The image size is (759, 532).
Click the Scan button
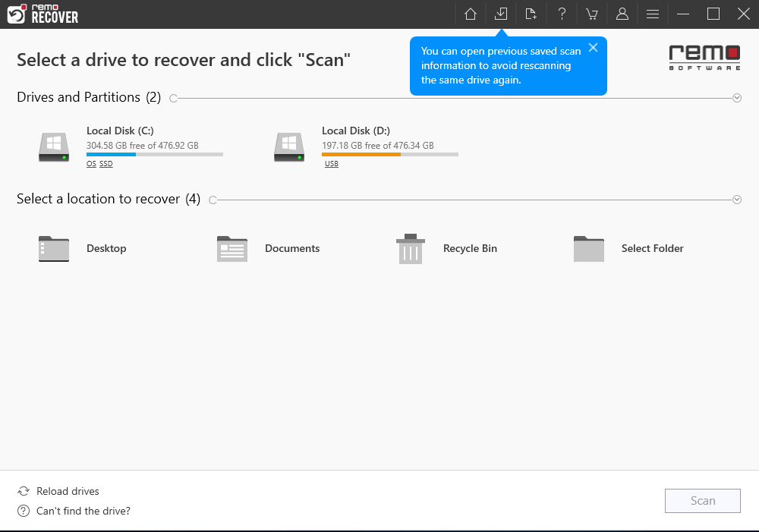click(702, 501)
